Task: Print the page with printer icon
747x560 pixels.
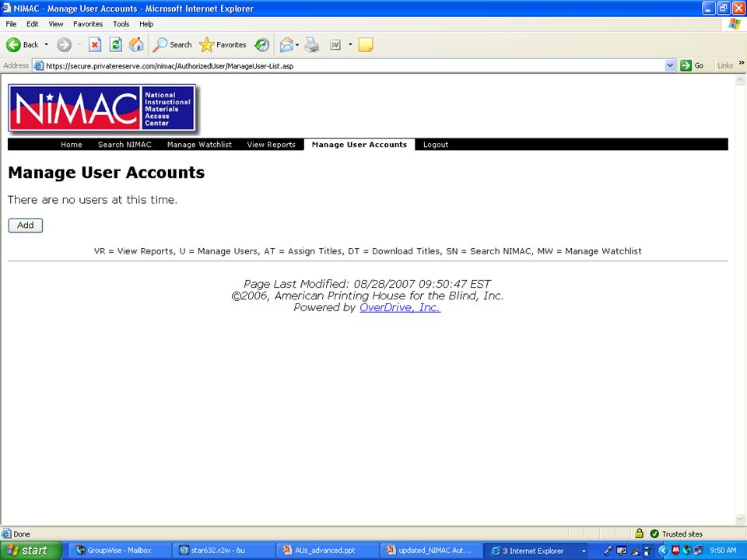Action: (x=312, y=45)
